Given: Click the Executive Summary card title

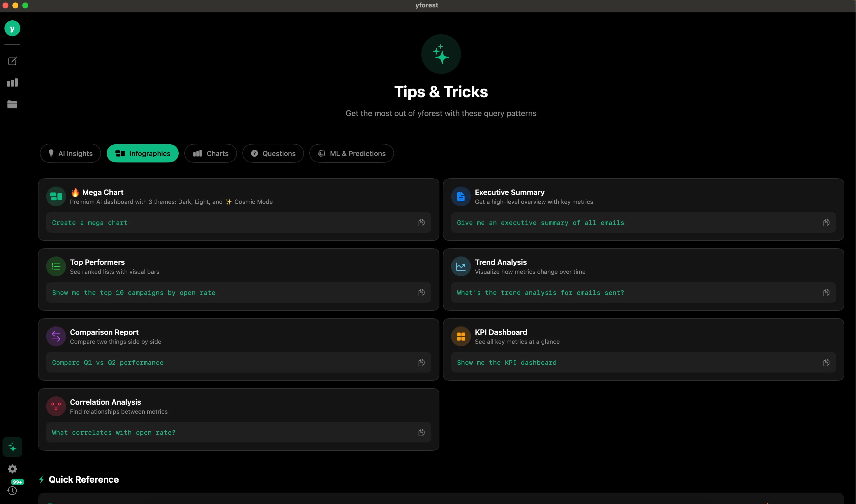Looking at the screenshot, I should click(510, 192).
